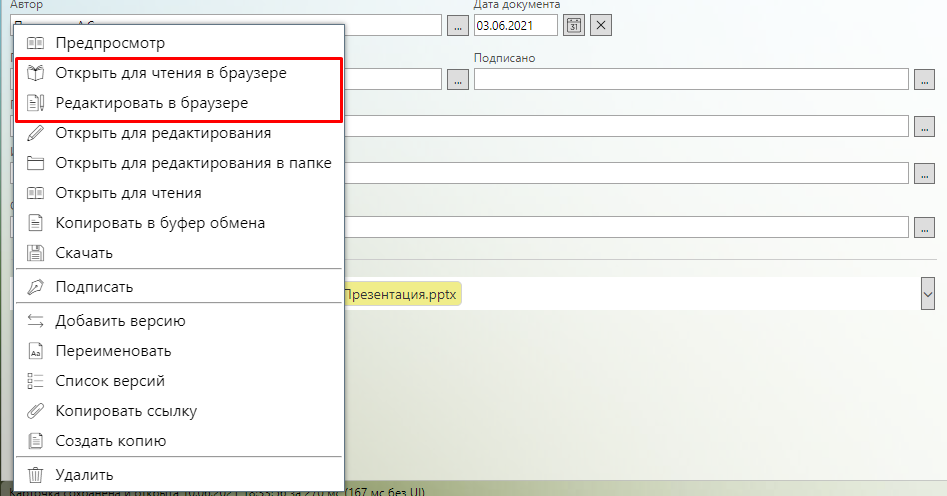This screenshot has height=496, width=947.
Task: Expand the attachments dropdown chevron
Action: coord(927,294)
